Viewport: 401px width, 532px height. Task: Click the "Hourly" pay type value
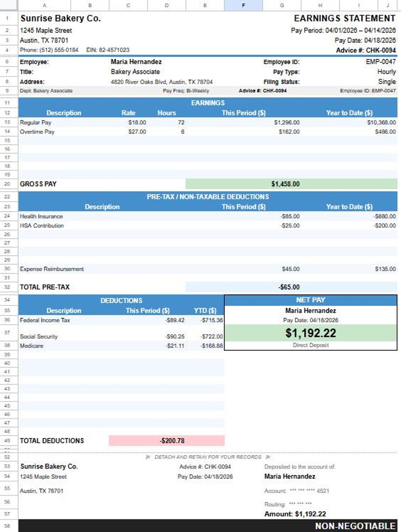click(x=387, y=72)
